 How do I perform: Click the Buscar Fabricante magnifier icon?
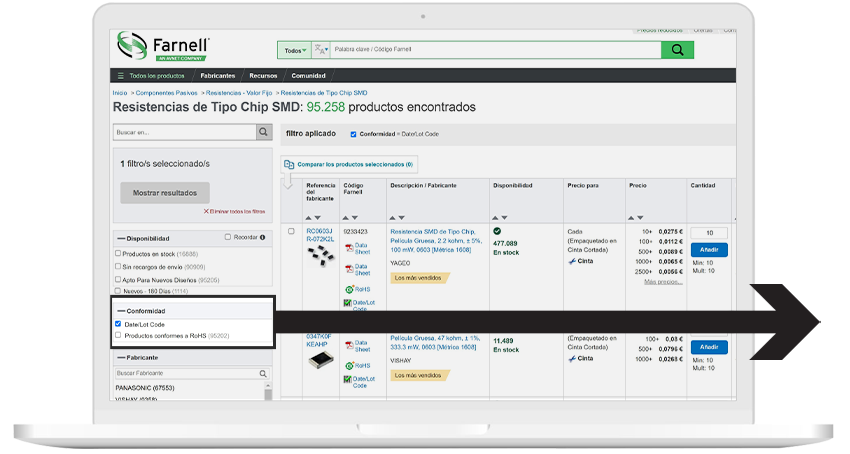coord(263,373)
